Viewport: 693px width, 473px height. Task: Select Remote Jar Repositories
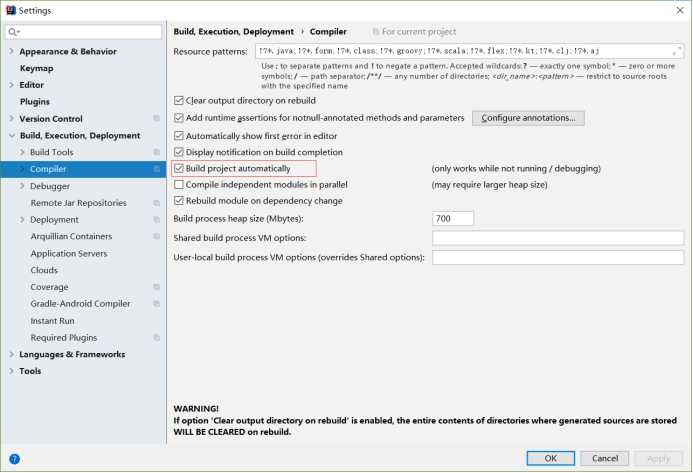pos(78,203)
